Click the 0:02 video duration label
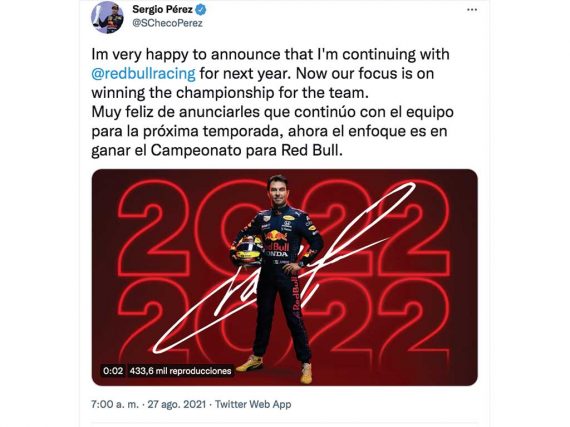 113,371
